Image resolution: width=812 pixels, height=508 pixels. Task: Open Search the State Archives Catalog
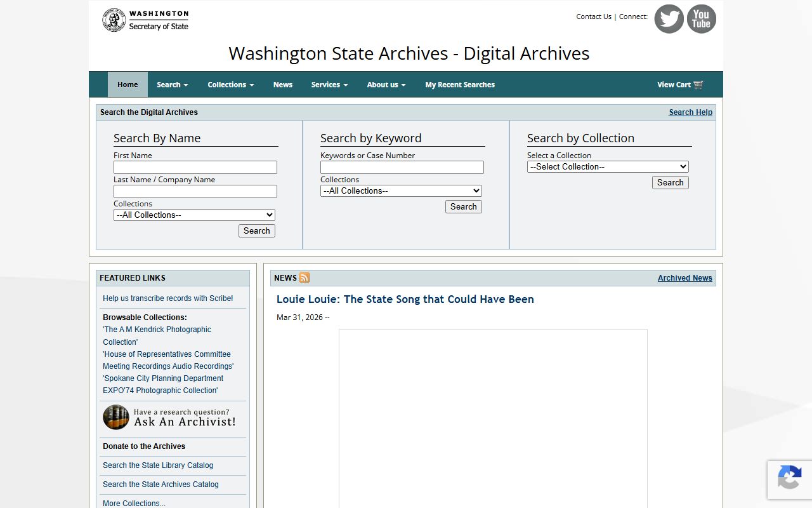[x=160, y=485]
